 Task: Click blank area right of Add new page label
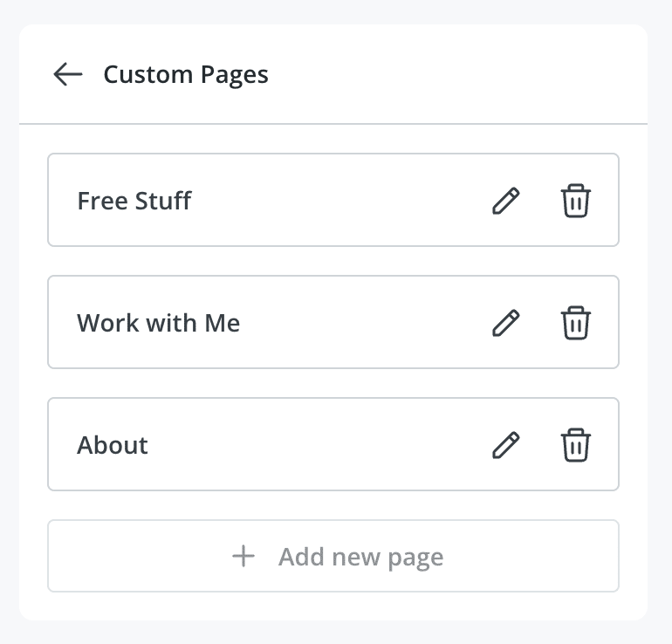point(531,556)
